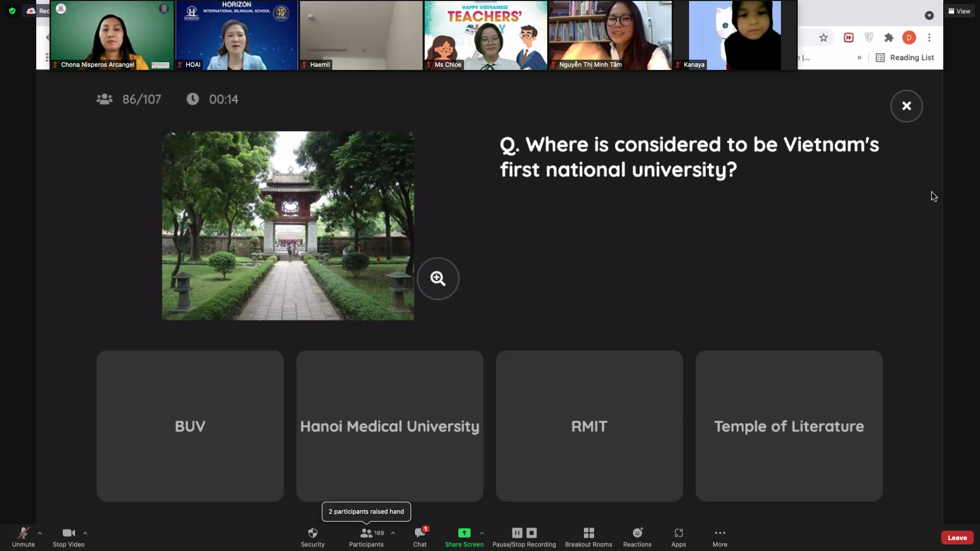The width and height of the screenshot is (980, 551).
Task: Open Chrome profile D avatar
Action: [909, 37]
